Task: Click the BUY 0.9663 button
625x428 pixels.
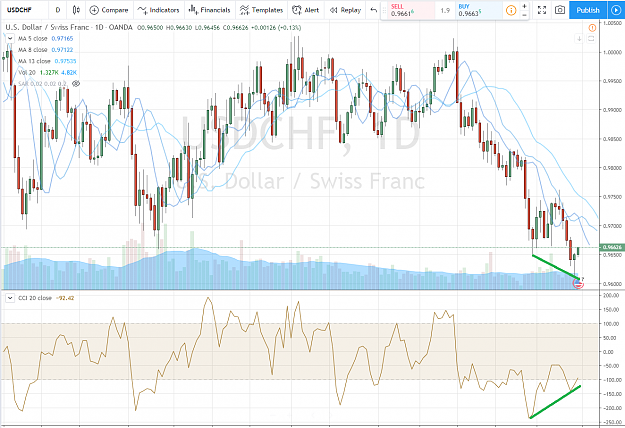Action: [x=478, y=10]
